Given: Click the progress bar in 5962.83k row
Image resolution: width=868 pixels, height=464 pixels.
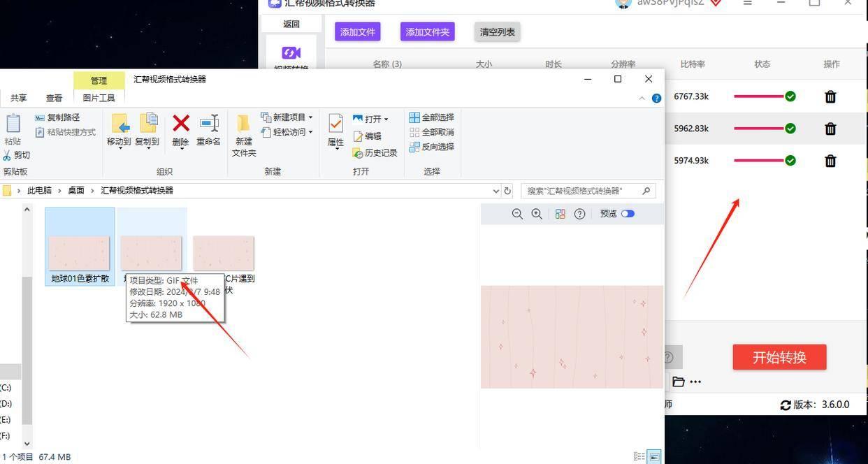Looking at the screenshot, I should tap(758, 129).
